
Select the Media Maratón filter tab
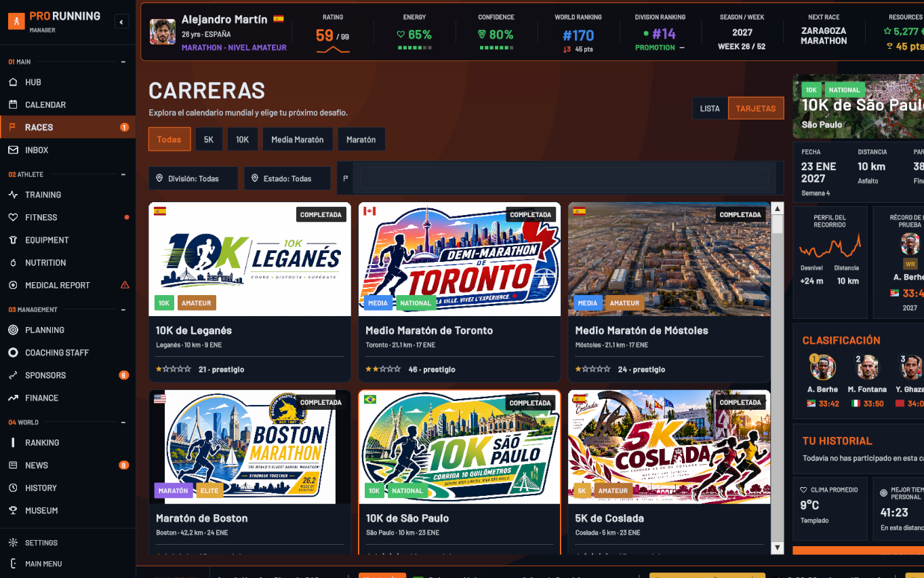click(298, 139)
